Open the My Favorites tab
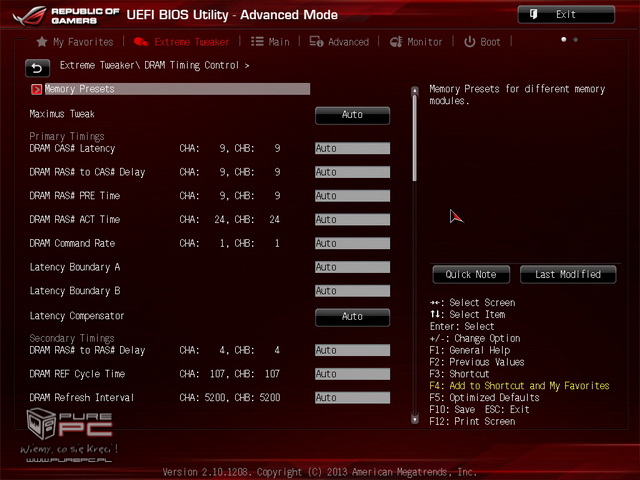 pos(75,42)
